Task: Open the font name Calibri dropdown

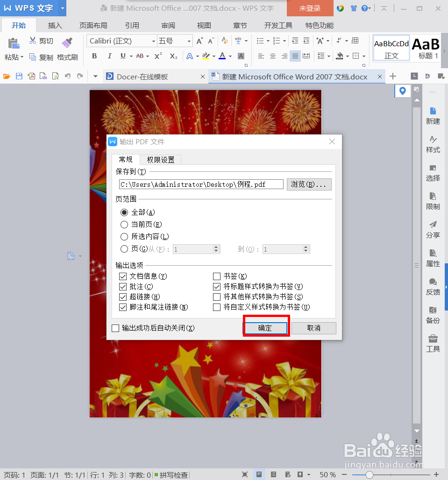Action: pos(154,41)
